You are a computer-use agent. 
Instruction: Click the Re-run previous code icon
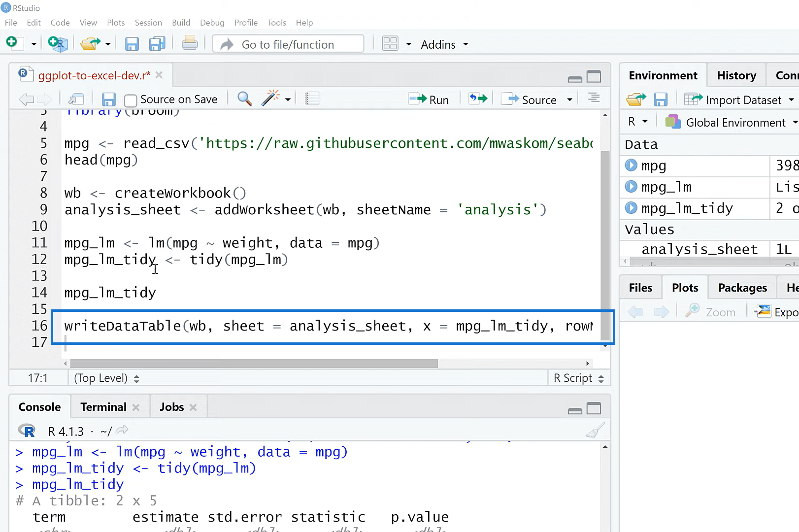pyautogui.click(x=478, y=99)
